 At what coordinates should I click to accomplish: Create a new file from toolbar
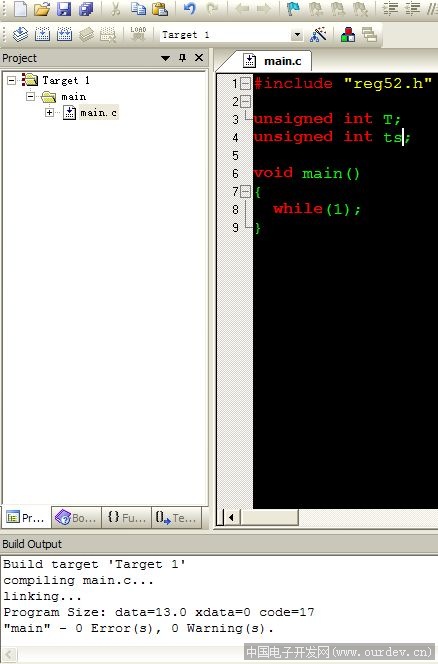coord(19,9)
